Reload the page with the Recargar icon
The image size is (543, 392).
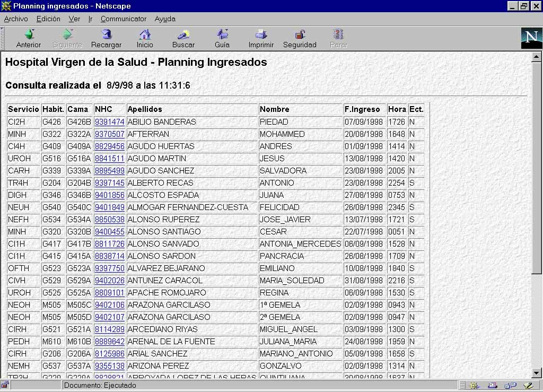point(106,35)
